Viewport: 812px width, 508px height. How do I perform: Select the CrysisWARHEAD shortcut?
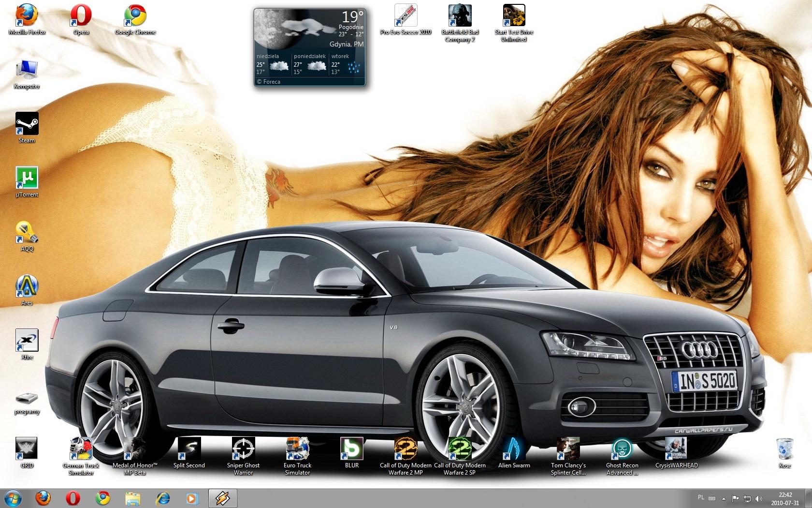click(x=676, y=453)
